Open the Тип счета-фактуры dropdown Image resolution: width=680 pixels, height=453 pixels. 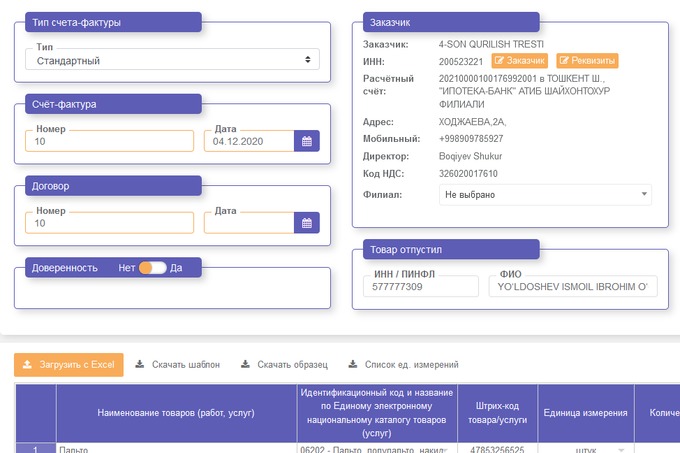pyautogui.click(x=172, y=61)
